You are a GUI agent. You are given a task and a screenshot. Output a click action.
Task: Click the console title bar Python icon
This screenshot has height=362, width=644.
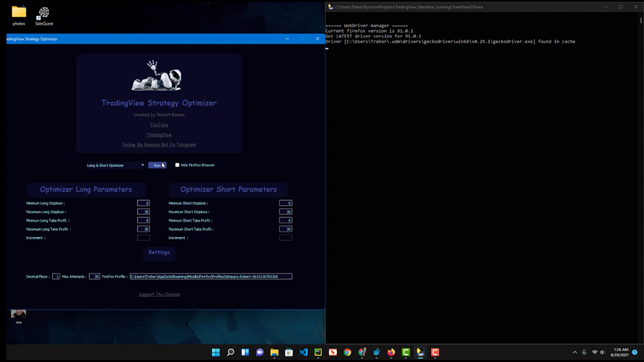pyautogui.click(x=331, y=7)
